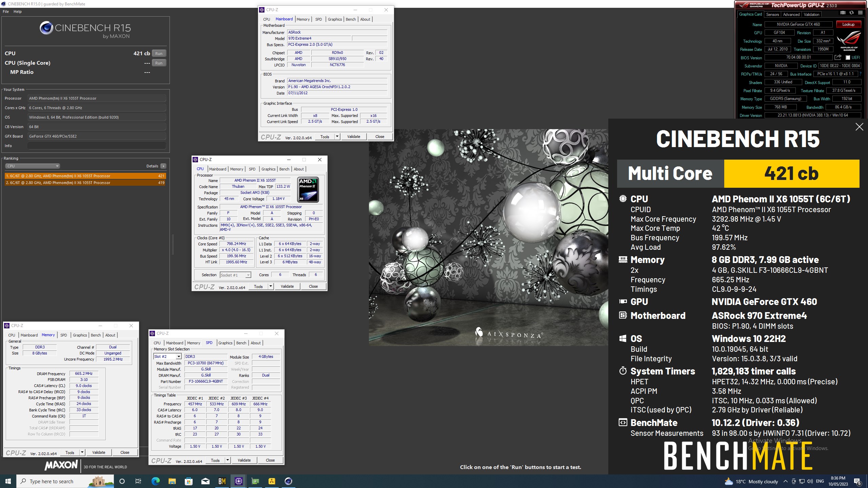Image resolution: width=868 pixels, height=488 pixels.
Task: Click the taskbar search box
Action: 65,481
